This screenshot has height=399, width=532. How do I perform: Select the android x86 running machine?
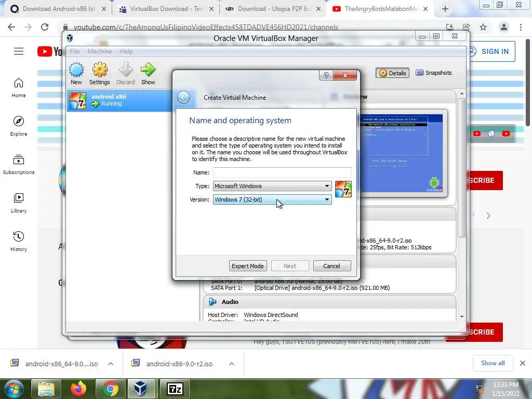coord(119,100)
